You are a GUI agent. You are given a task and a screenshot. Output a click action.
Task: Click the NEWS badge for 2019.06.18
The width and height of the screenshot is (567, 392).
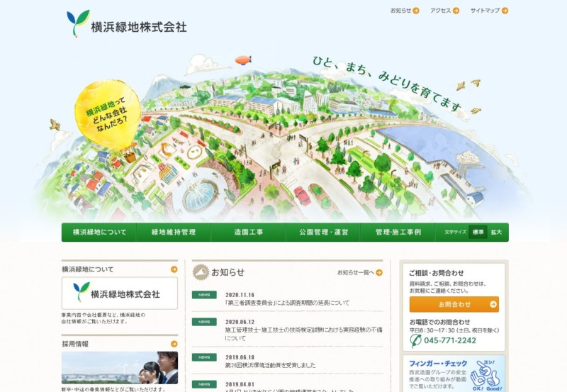[204, 357]
